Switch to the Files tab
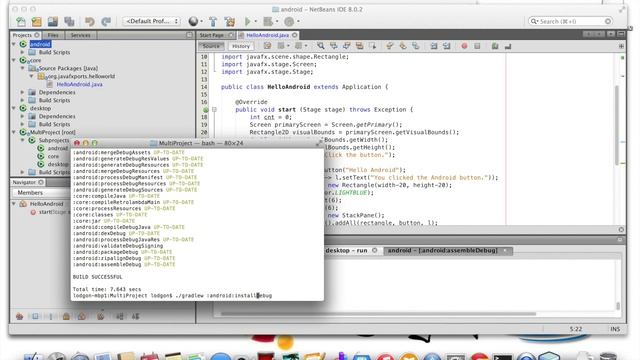 (x=53, y=35)
